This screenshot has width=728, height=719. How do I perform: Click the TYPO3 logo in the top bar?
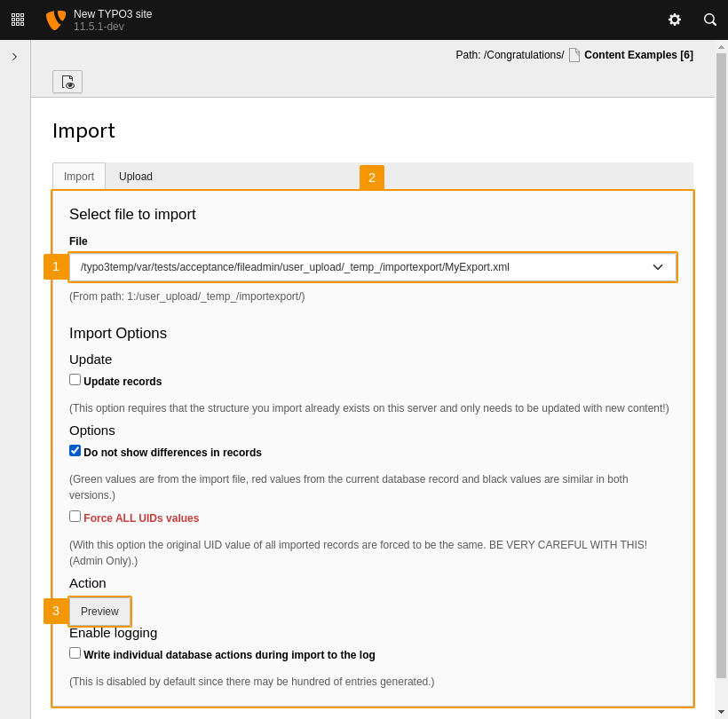(x=54, y=19)
